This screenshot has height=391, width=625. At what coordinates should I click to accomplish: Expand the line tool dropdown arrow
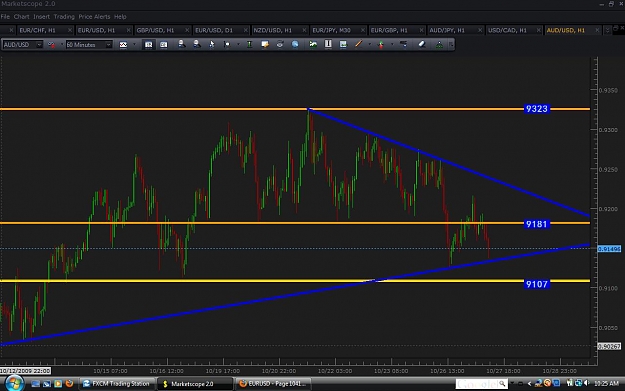pos(369,45)
